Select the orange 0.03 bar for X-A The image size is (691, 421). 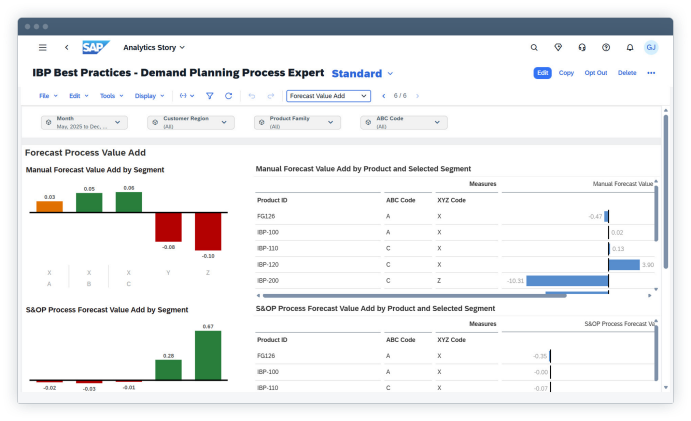[x=49, y=206]
